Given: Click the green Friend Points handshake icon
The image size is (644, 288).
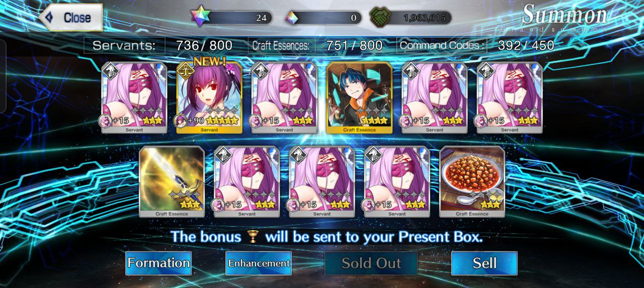Looking at the screenshot, I should click(380, 18).
